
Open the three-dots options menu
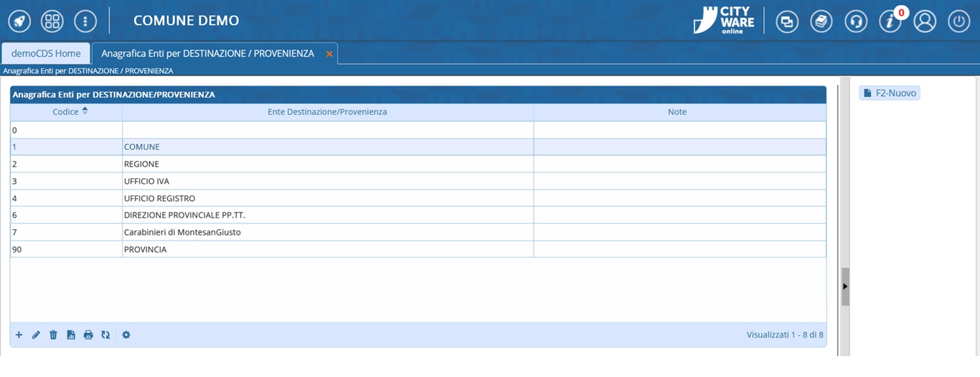(x=85, y=21)
